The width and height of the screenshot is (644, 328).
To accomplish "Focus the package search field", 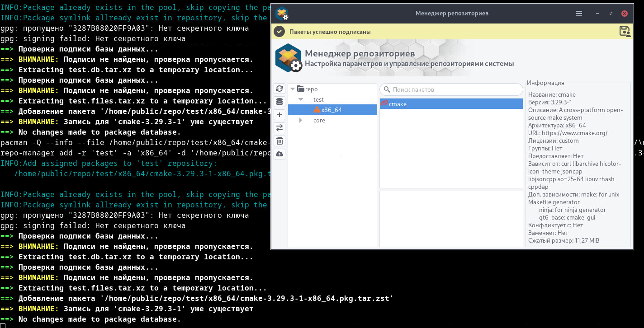I will [x=451, y=89].
